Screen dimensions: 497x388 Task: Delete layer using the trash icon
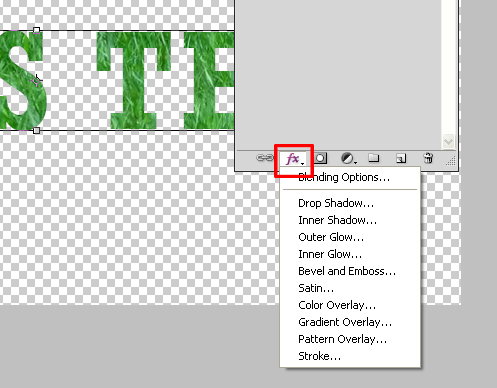(x=428, y=158)
